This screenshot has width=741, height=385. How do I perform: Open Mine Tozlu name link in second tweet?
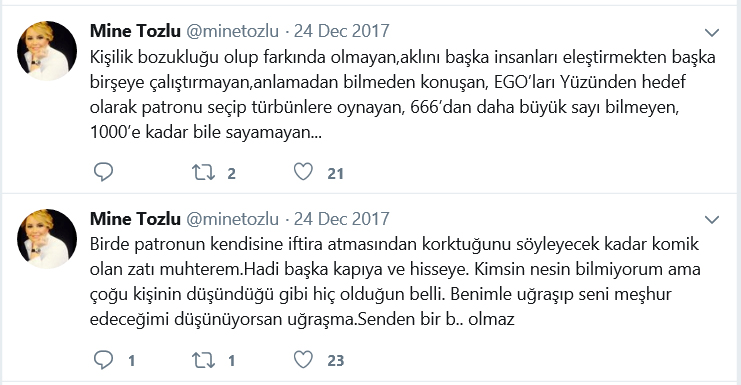tap(135, 219)
